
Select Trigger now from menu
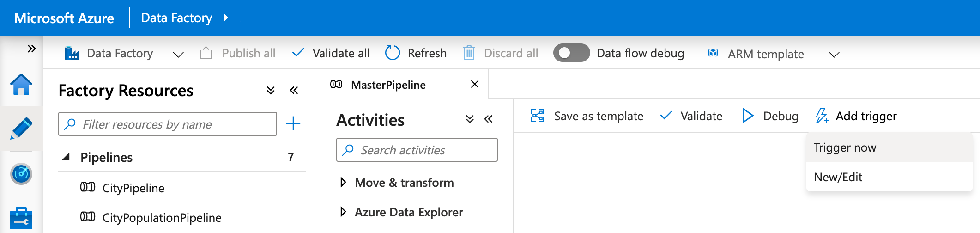coord(889,147)
